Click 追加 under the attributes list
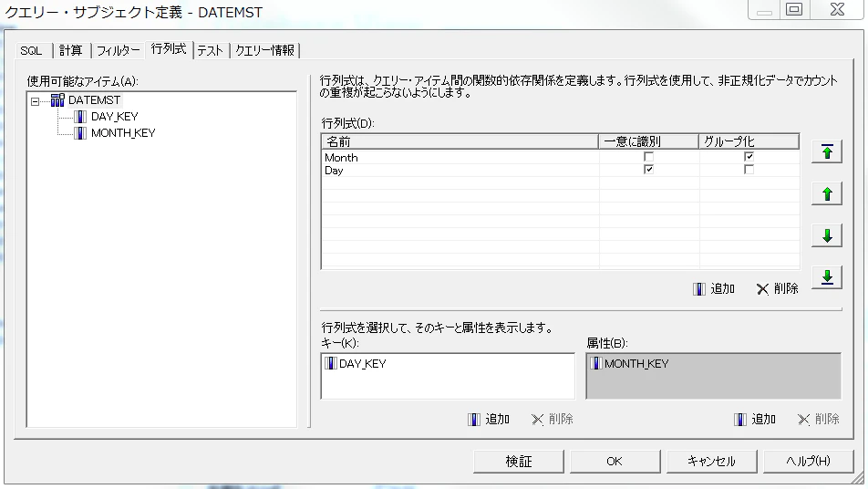 755,420
